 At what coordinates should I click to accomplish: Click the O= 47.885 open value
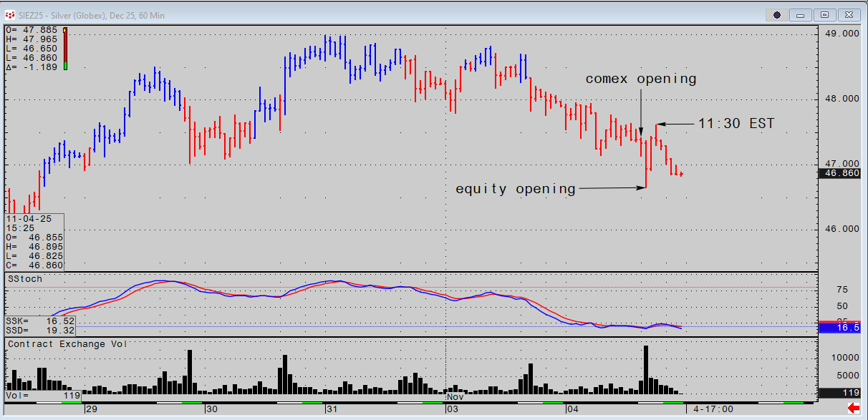click(32, 30)
